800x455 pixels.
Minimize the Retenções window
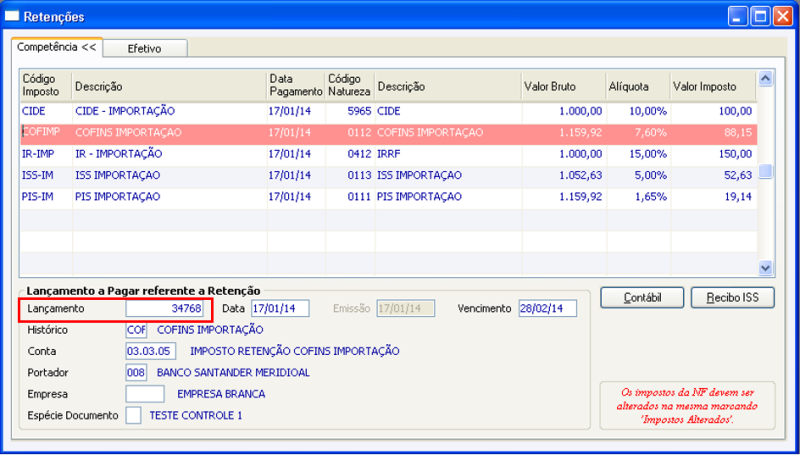click(736, 17)
